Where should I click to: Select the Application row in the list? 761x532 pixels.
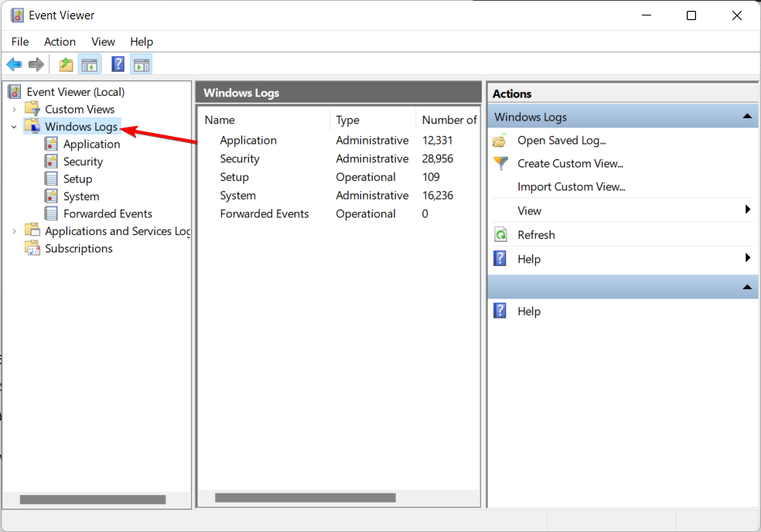(x=339, y=140)
